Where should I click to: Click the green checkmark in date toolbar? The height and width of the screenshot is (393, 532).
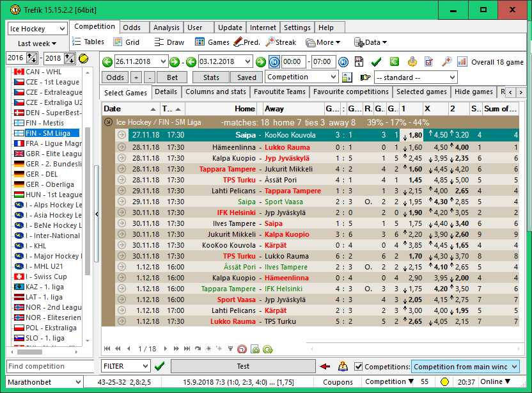point(377,62)
